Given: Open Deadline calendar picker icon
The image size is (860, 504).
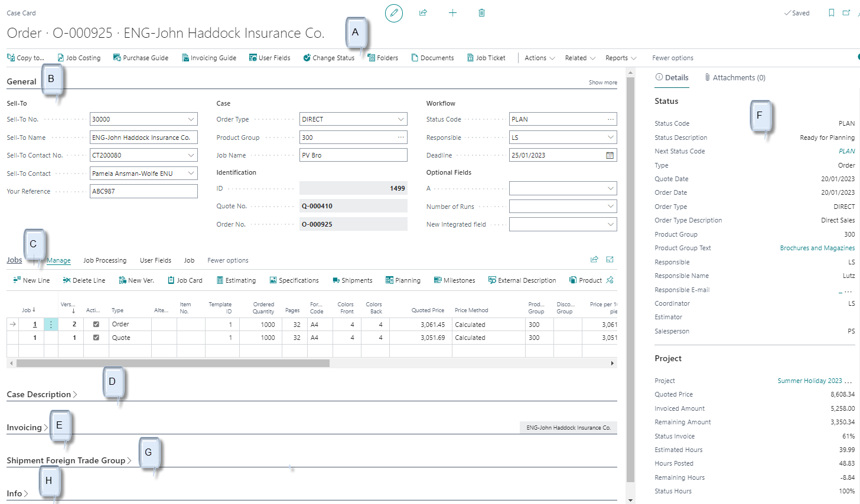Looking at the screenshot, I should [610, 155].
